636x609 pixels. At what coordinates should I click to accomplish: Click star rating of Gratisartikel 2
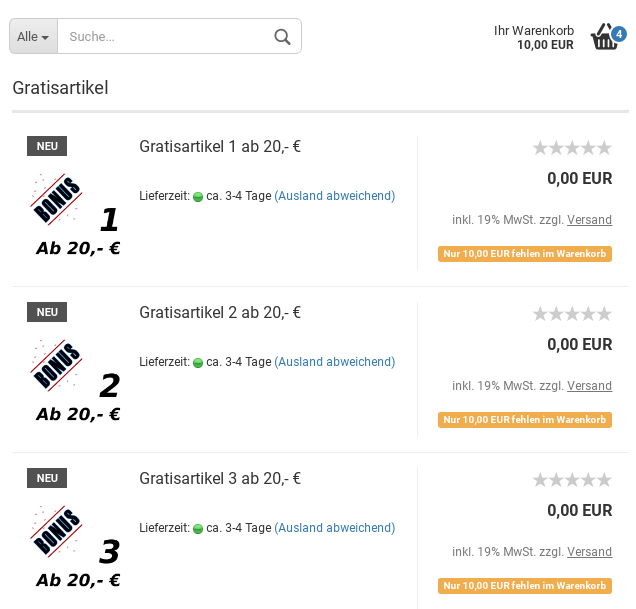(572, 314)
